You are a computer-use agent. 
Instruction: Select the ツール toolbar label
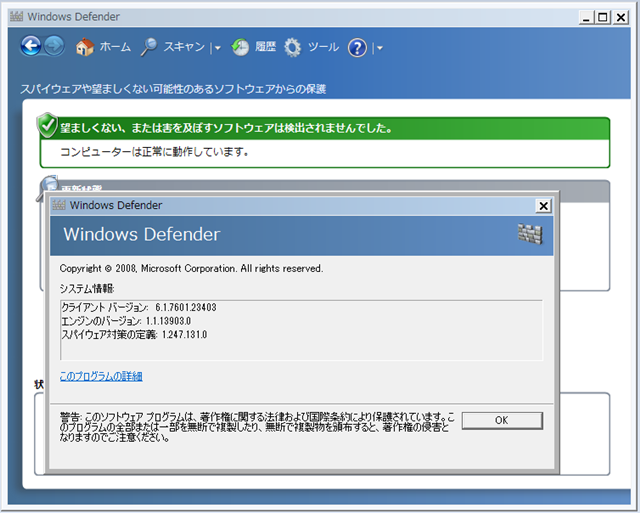(323, 47)
